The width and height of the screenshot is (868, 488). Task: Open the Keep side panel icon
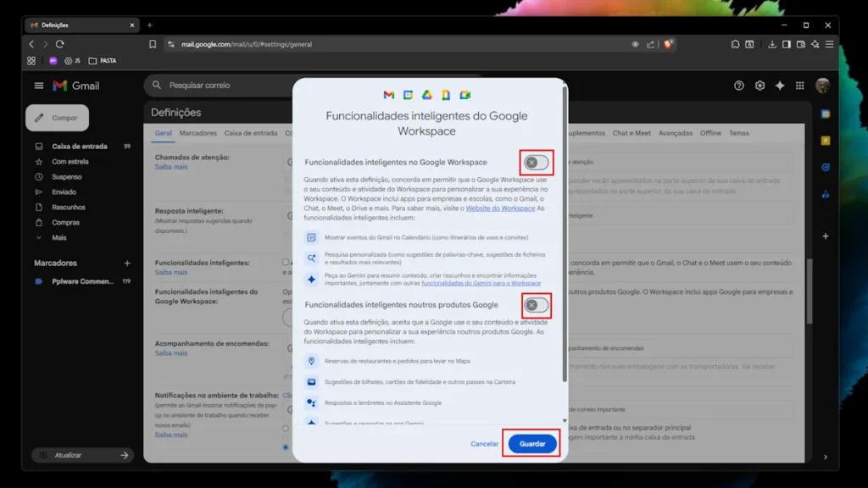pos(826,141)
